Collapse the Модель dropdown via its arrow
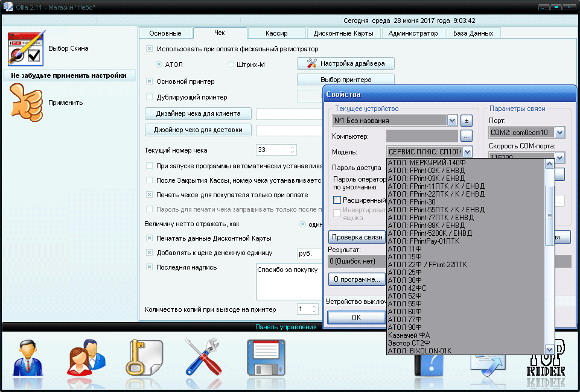The image size is (580, 392). [x=468, y=151]
